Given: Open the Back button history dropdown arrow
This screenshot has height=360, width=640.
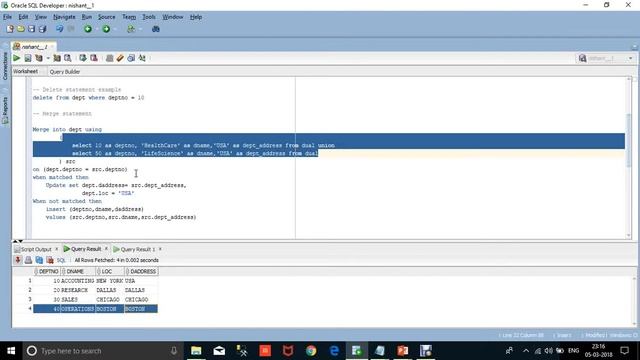Looking at the screenshot, I should tap(96, 29).
